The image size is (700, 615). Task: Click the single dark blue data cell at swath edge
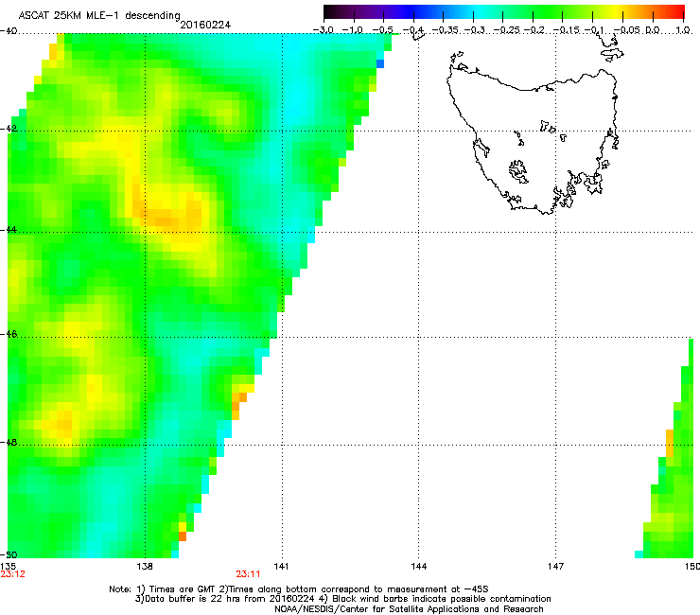pos(380,64)
